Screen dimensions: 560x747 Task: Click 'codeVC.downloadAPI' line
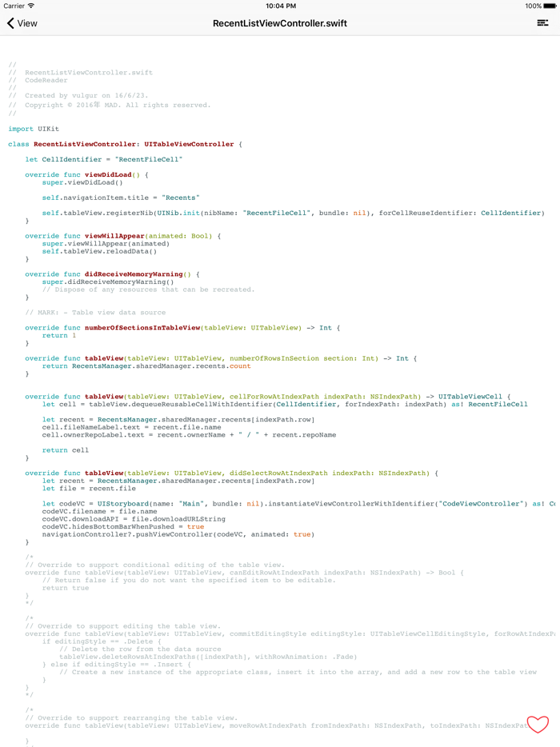tap(134, 519)
